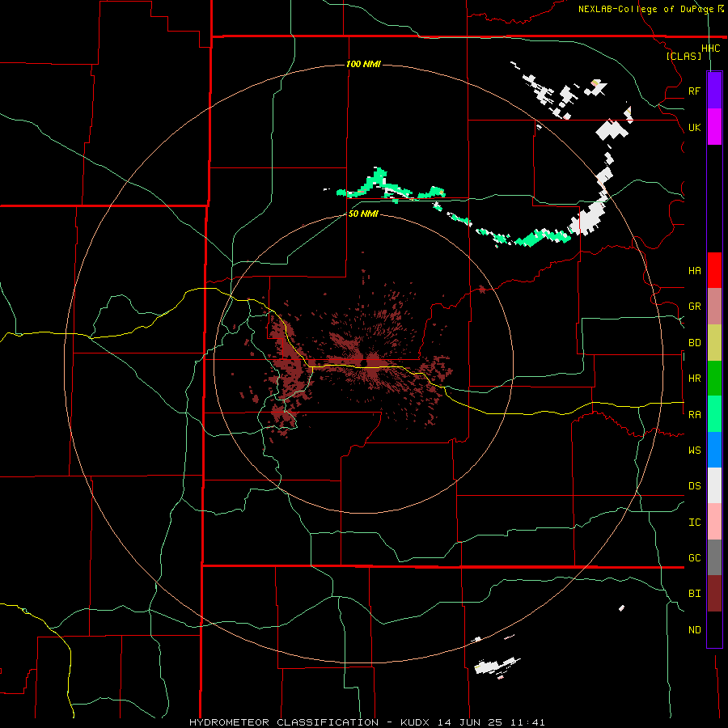The height and width of the screenshot is (728, 728).
Task: Click the HR legend label
Action: (694, 379)
